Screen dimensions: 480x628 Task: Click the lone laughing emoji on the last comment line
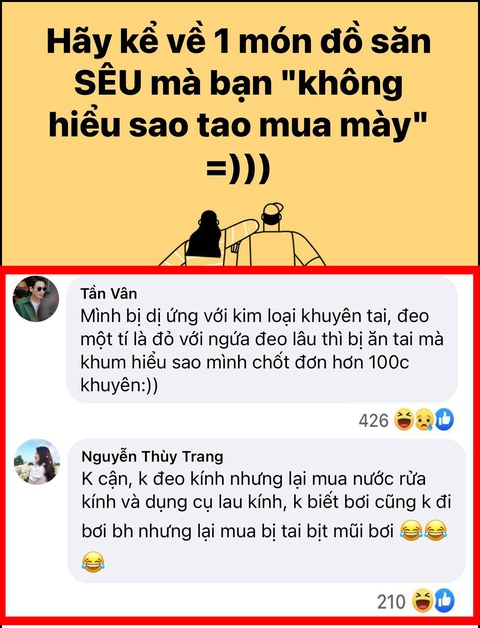point(93,562)
